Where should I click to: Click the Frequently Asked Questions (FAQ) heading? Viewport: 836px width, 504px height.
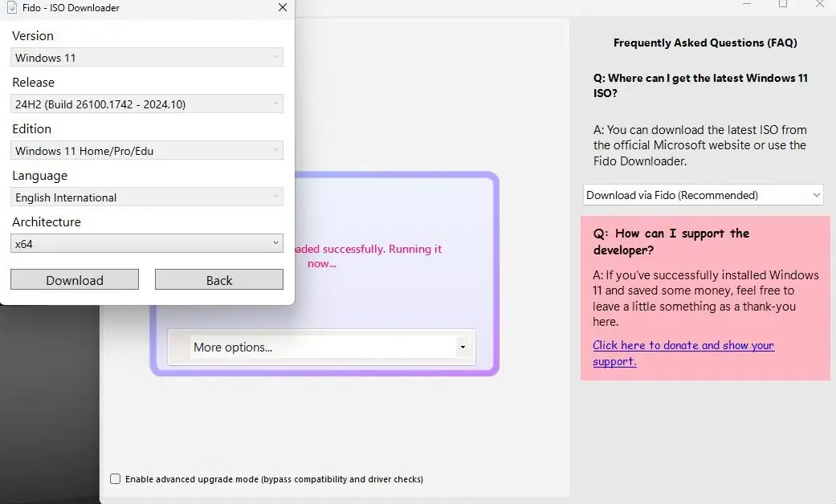705,43
